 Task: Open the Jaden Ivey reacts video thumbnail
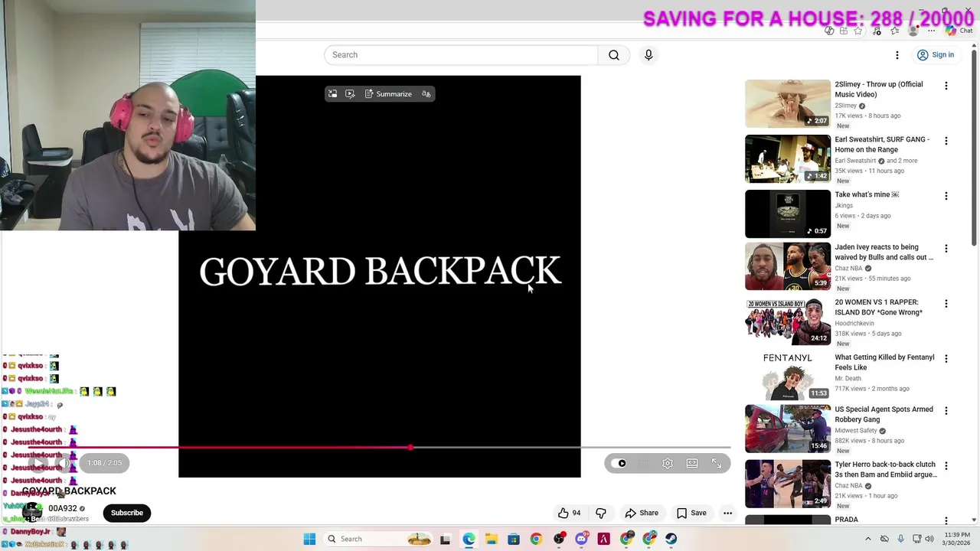[788, 266]
